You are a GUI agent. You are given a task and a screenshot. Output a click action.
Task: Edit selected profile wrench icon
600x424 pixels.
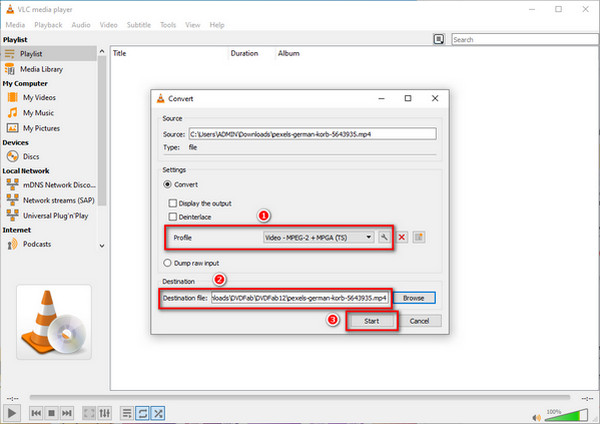tap(384, 237)
